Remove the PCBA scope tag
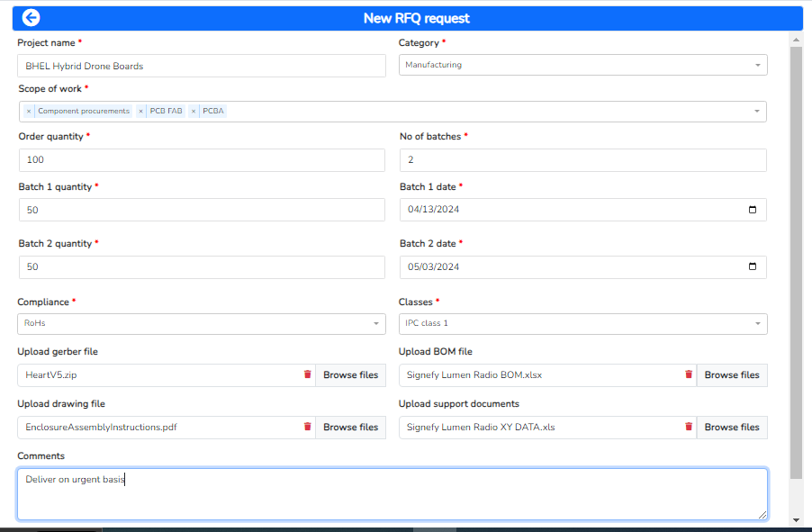The height and width of the screenshot is (532, 812). (x=193, y=112)
